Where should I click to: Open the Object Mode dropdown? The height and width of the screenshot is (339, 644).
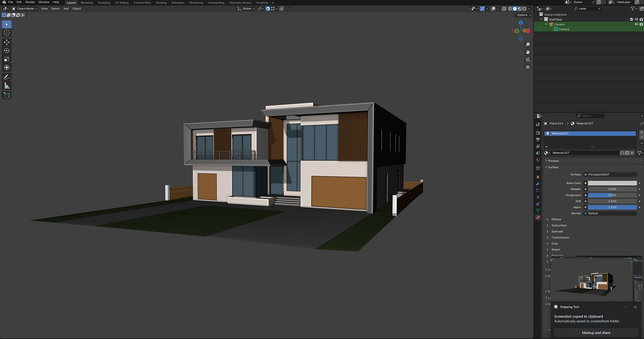click(25, 9)
